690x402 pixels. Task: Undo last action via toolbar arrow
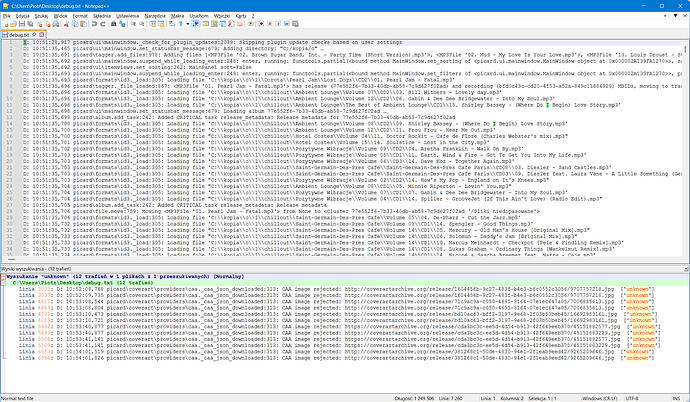95,24
